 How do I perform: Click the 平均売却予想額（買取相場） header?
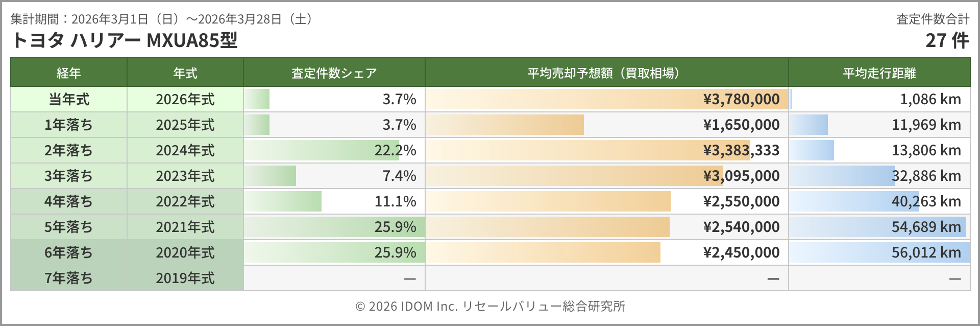click(606, 73)
